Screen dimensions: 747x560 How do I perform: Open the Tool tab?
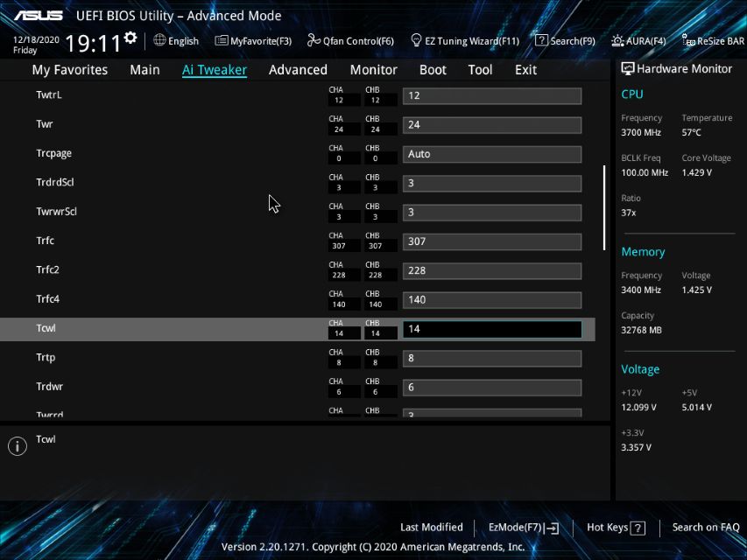[x=480, y=69]
